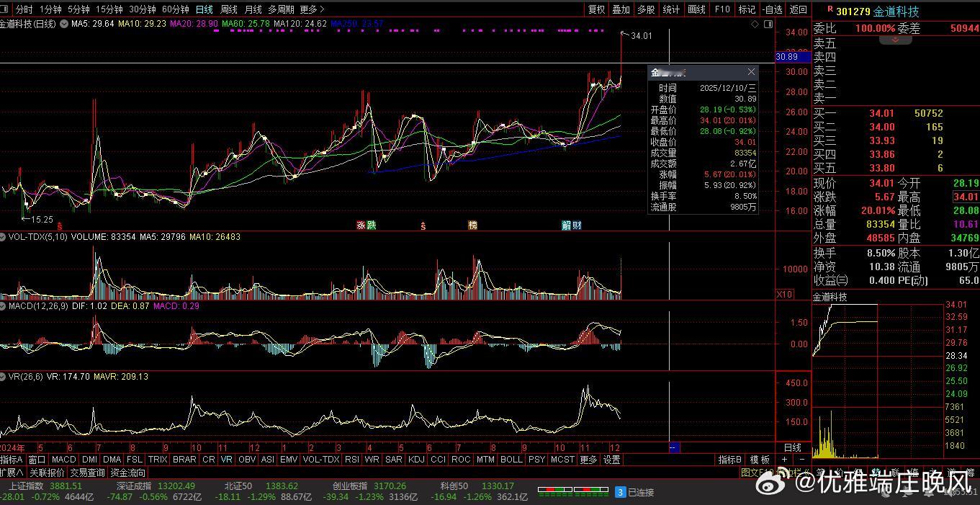This screenshot has height=505, width=980.
Task: Toggle the 复权 price adjustment option
Action: (596, 9)
